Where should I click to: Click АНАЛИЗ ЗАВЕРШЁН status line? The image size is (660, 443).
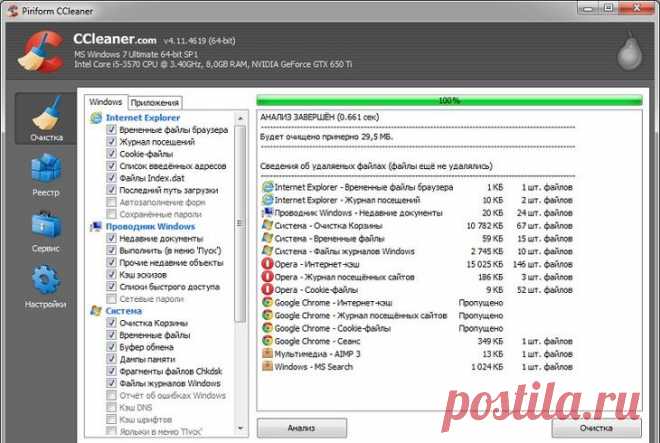point(319,117)
